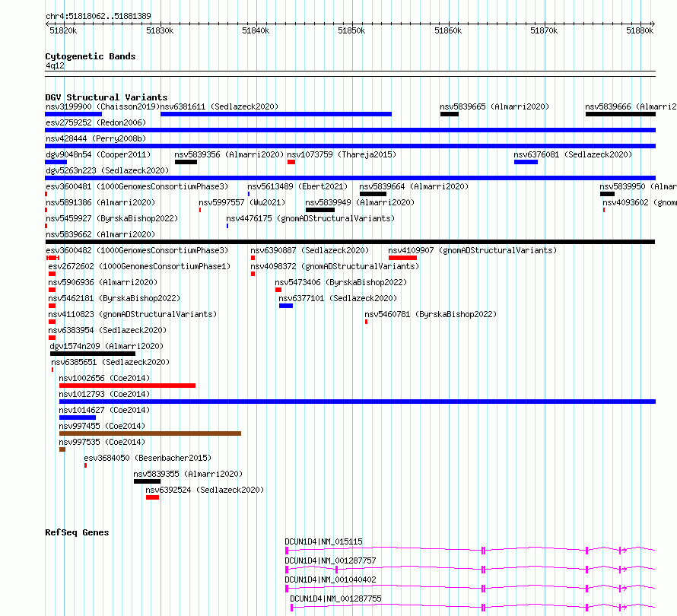Click nsv5906936 (Almarri2020) label
677x616 pixels.
[103, 282]
